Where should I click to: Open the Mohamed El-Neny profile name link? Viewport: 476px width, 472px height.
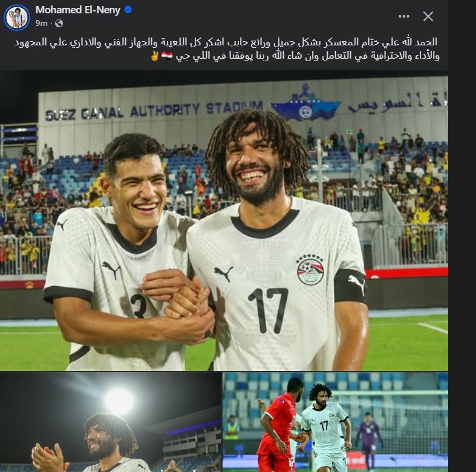pyautogui.click(x=77, y=10)
